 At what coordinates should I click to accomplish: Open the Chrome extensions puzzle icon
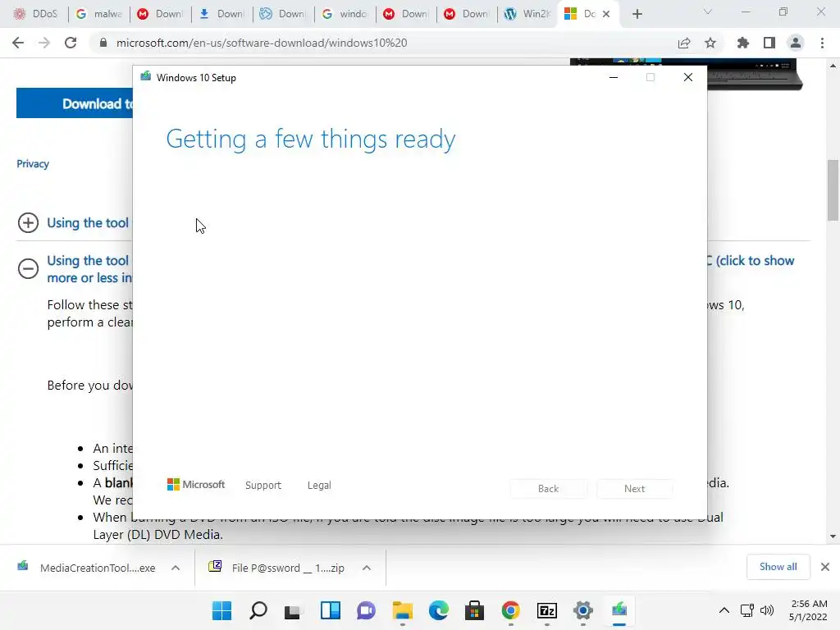(x=742, y=43)
